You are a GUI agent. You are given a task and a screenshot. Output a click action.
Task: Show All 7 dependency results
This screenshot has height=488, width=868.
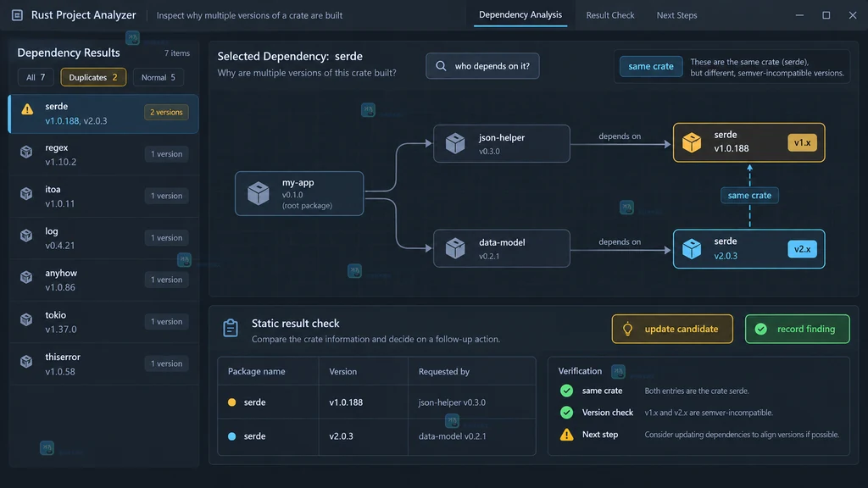tap(36, 77)
